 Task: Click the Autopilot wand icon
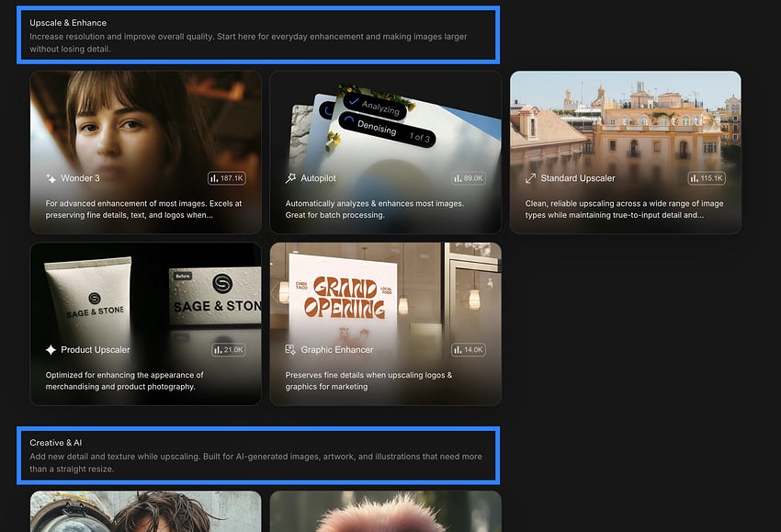pyautogui.click(x=290, y=178)
